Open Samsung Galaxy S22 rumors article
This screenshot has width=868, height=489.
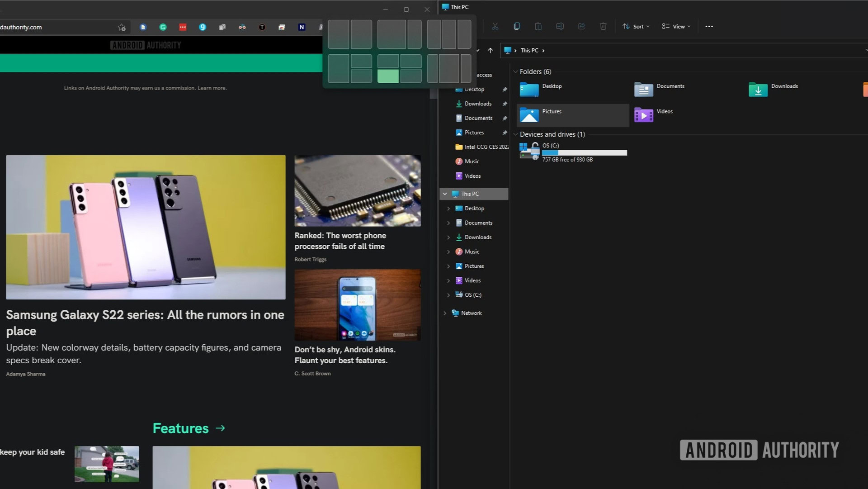tap(145, 322)
